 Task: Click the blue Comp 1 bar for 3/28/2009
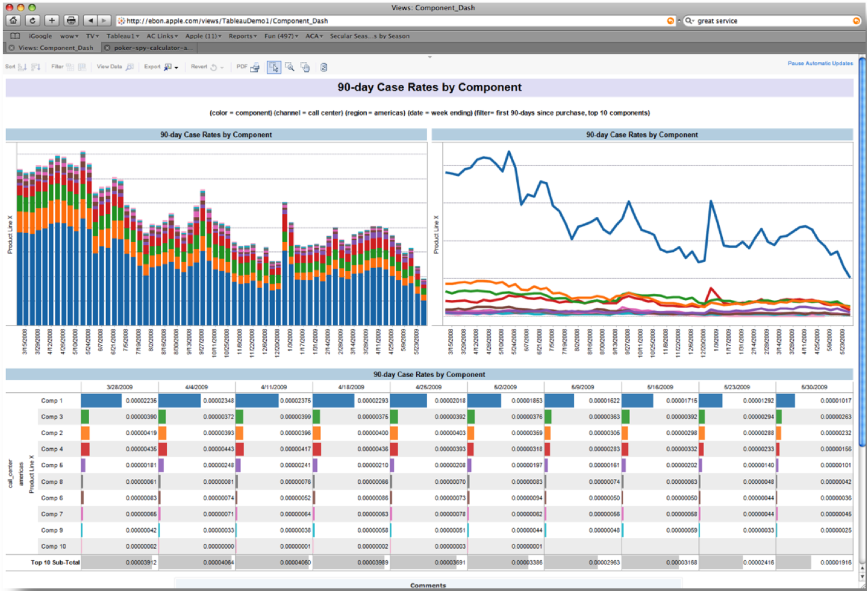click(101, 401)
